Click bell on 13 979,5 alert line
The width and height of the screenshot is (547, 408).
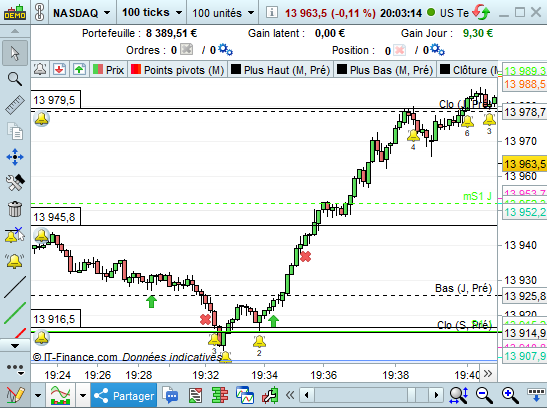point(42,119)
